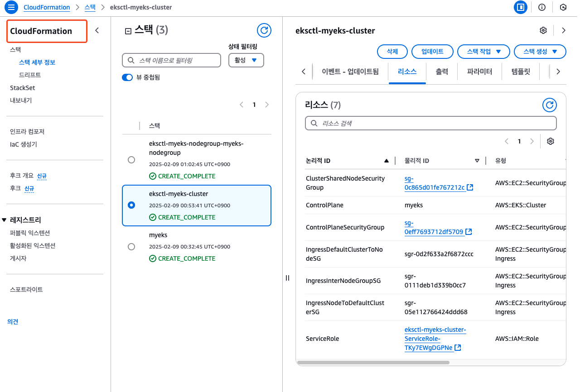Focus the 리소스 검색 search field
Screen dimensions: 580x392
(431, 123)
